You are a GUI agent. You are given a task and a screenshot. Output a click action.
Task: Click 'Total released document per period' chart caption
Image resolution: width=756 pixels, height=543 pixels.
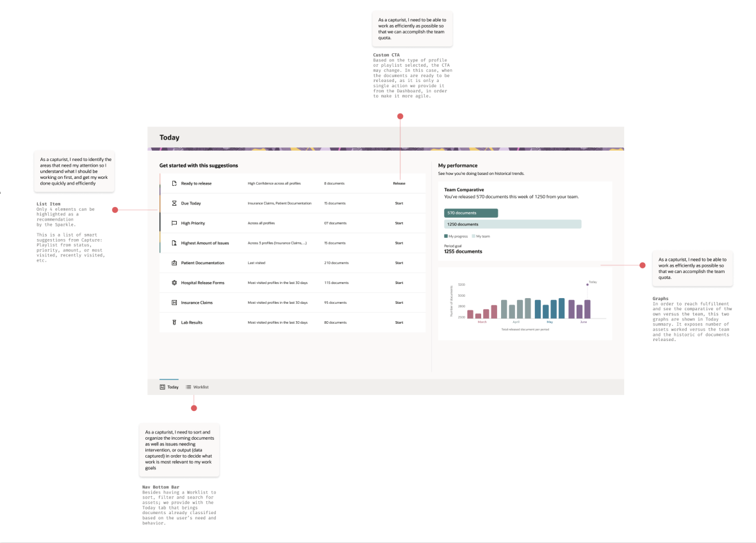pyautogui.click(x=525, y=330)
